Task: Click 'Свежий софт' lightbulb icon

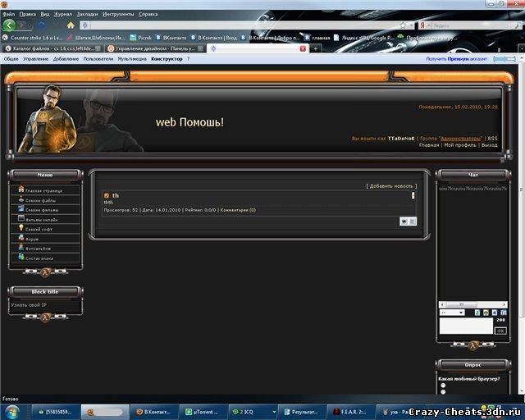Action: (x=21, y=228)
